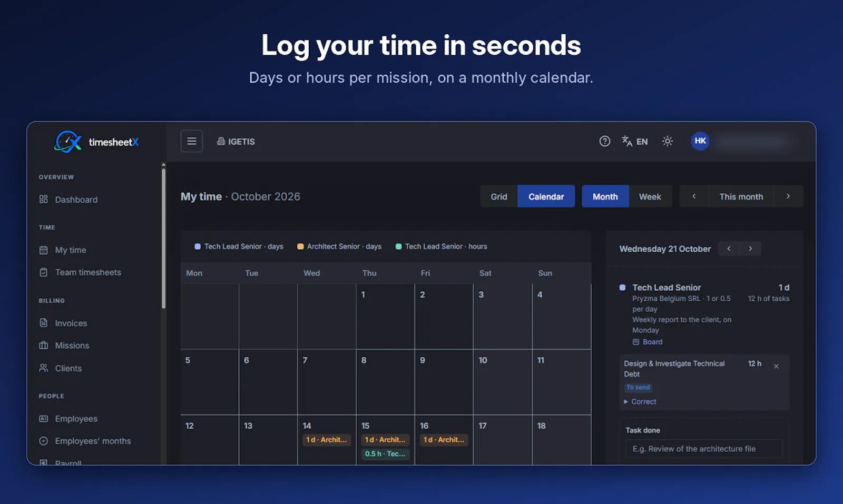Open Employees' months in the sidebar
The height and width of the screenshot is (504, 843).
point(85,441)
